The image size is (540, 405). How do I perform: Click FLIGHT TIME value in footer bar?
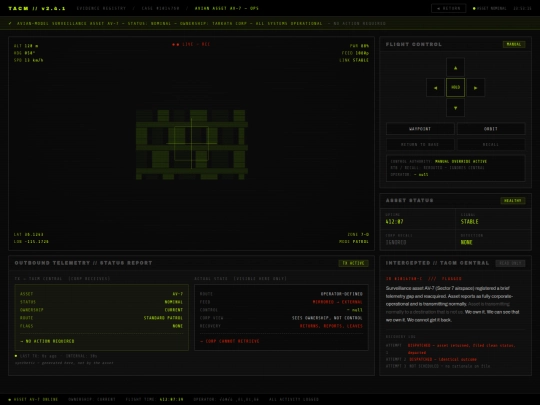172,399
